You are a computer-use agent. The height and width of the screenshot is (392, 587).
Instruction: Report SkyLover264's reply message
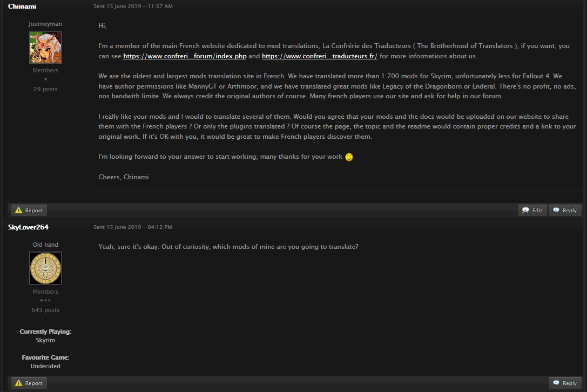point(29,383)
